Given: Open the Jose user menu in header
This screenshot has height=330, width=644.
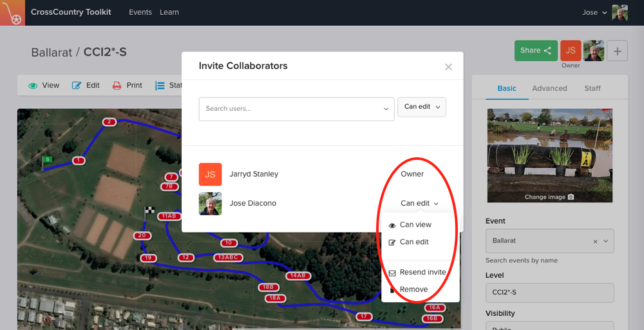Looking at the screenshot, I should click(594, 12).
